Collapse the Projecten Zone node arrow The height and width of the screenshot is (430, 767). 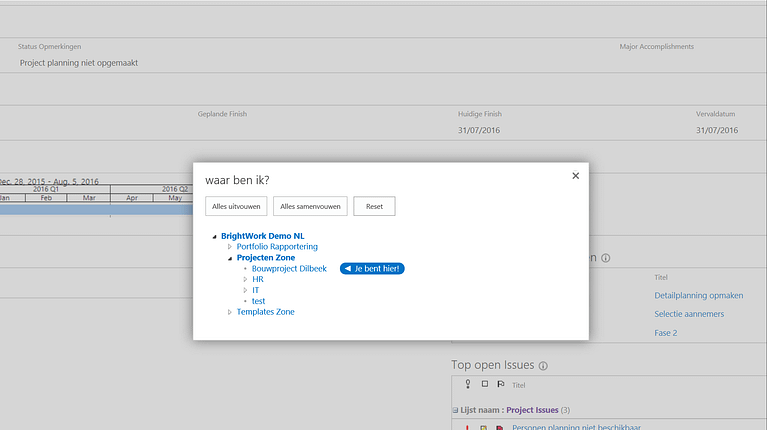click(x=229, y=258)
